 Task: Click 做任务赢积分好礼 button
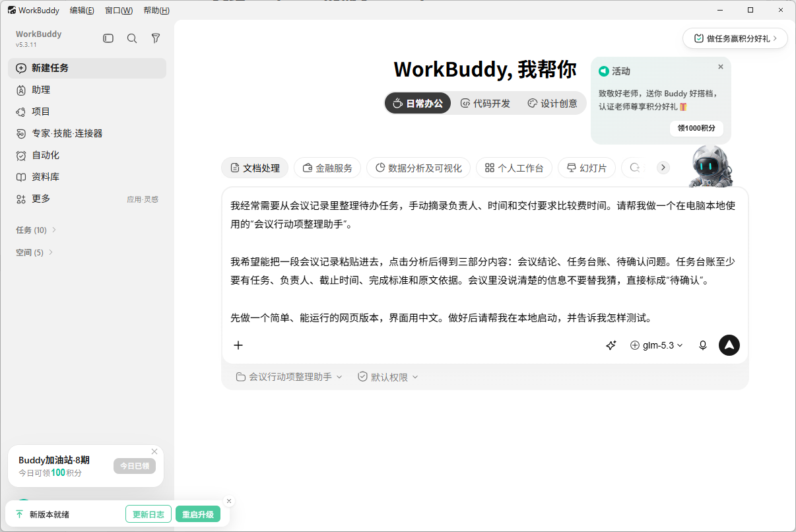(x=735, y=38)
